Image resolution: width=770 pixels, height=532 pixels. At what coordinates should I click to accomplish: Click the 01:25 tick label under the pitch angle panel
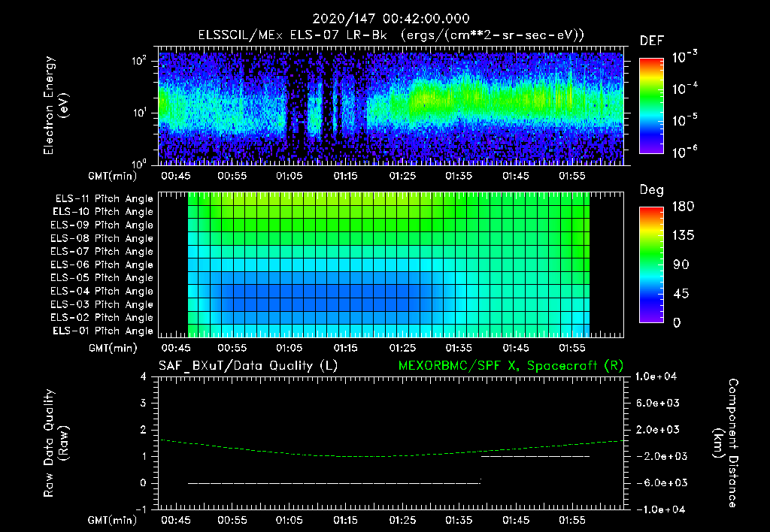(x=403, y=348)
